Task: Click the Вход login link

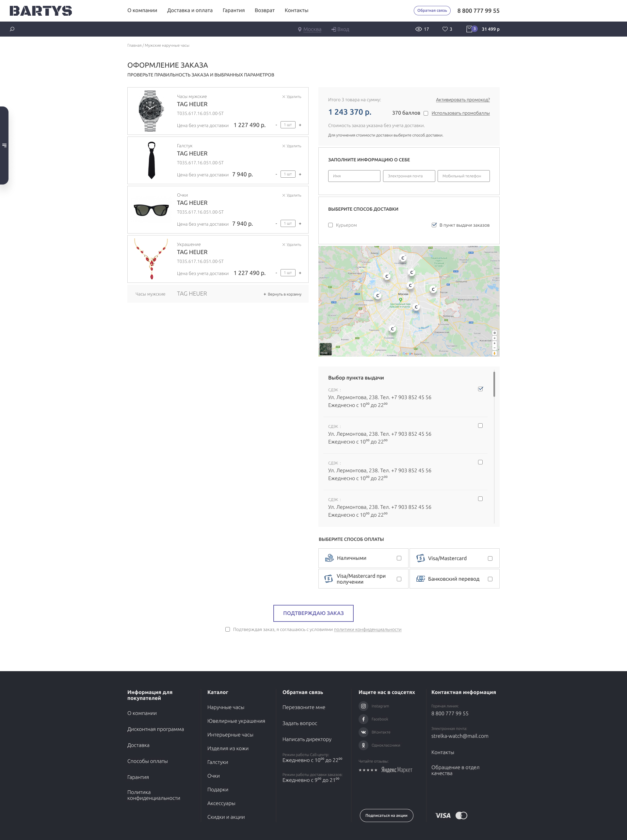Action: pyautogui.click(x=340, y=29)
